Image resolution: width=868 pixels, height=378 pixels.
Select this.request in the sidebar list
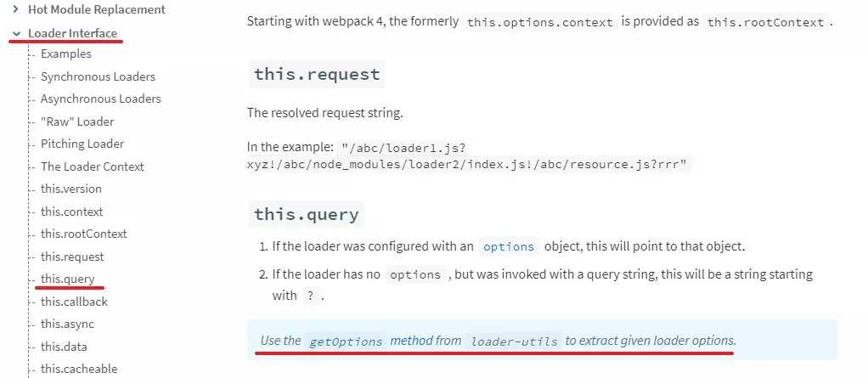pyautogui.click(x=72, y=257)
